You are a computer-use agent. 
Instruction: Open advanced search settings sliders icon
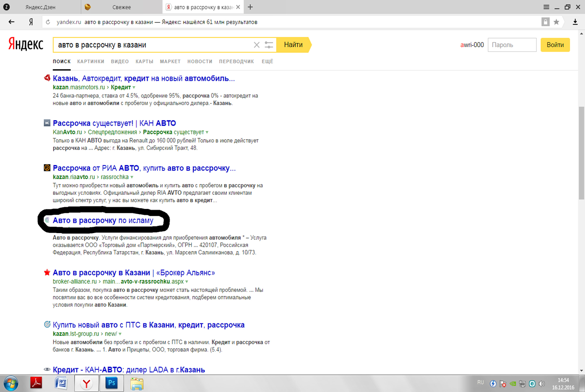(x=269, y=45)
